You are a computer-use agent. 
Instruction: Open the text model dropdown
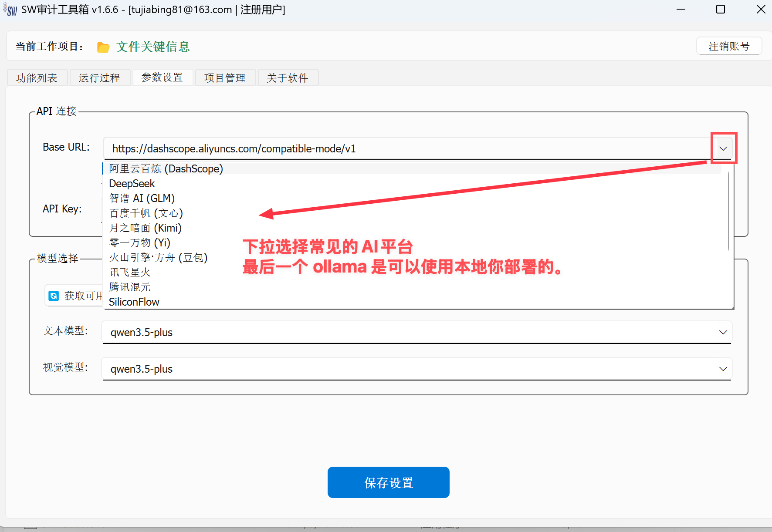(x=723, y=332)
